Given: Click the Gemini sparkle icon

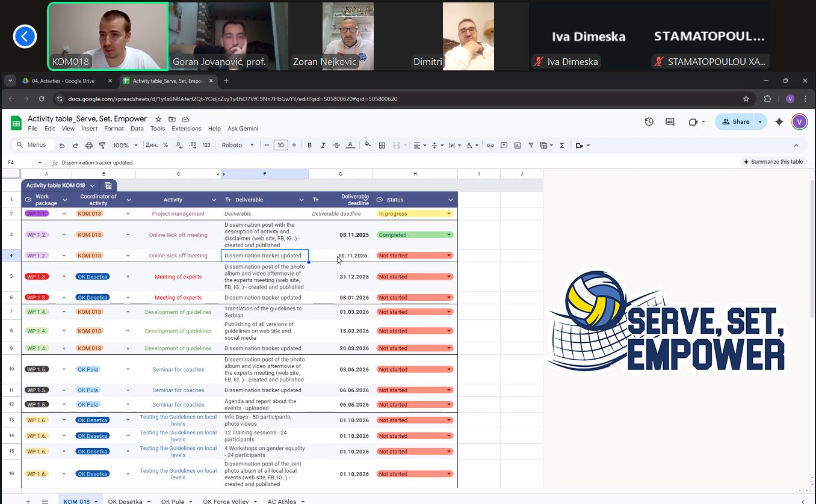Looking at the screenshot, I should point(779,121).
